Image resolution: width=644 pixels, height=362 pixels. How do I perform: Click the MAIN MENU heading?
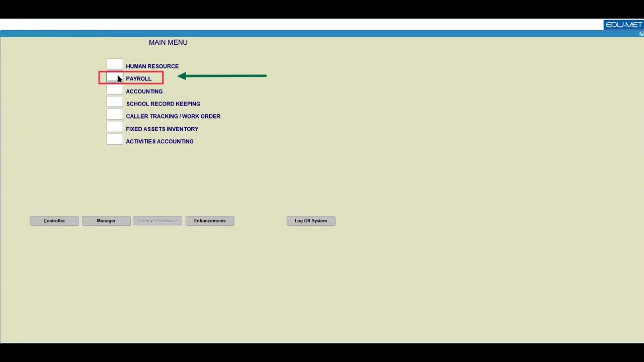(x=168, y=42)
